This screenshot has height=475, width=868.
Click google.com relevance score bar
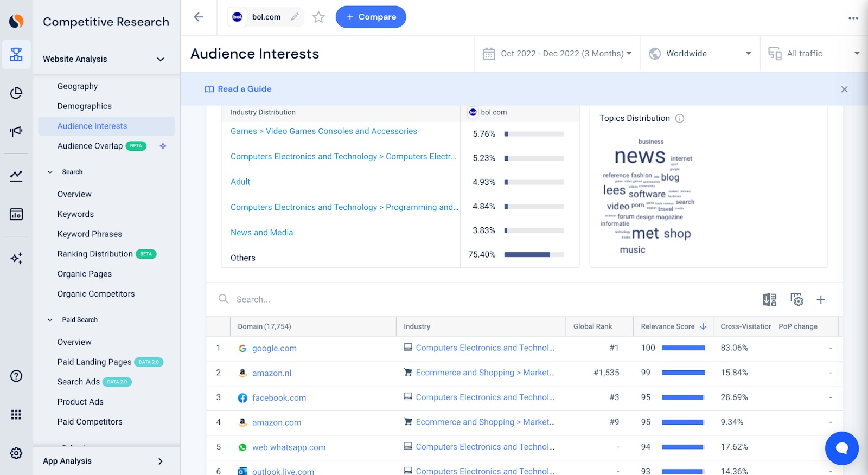click(683, 348)
